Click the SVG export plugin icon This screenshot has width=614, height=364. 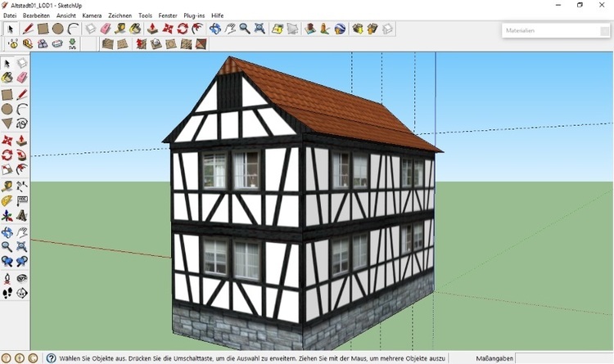[x=72, y=44]
